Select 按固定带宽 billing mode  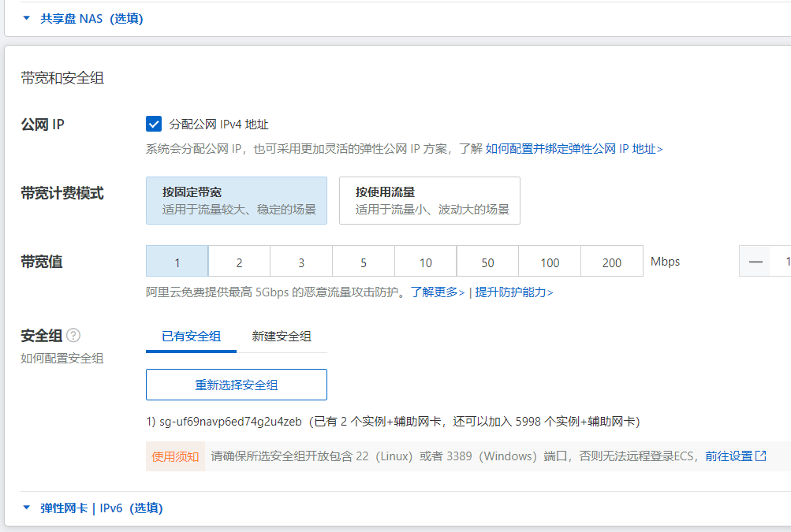pos(236,200)
